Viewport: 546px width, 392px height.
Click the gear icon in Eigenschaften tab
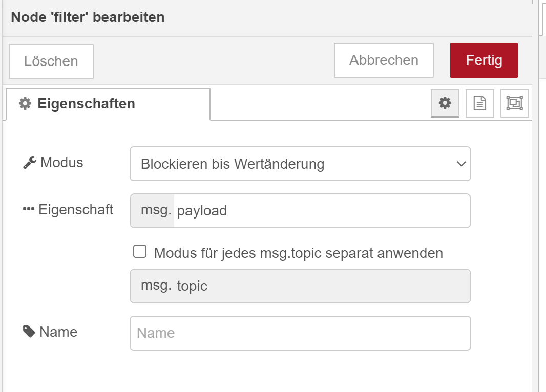(x=25, y=104)
